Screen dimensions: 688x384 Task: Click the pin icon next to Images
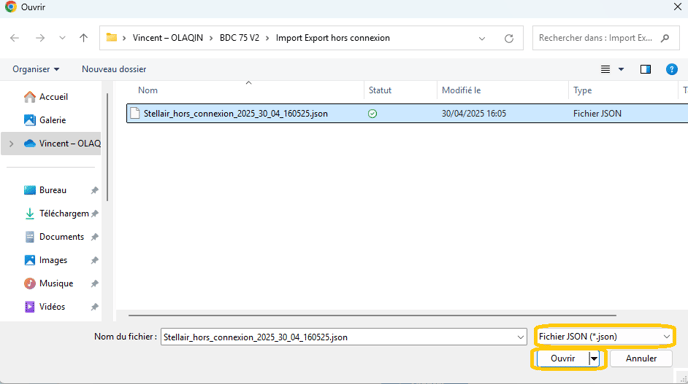click(94, 260)
